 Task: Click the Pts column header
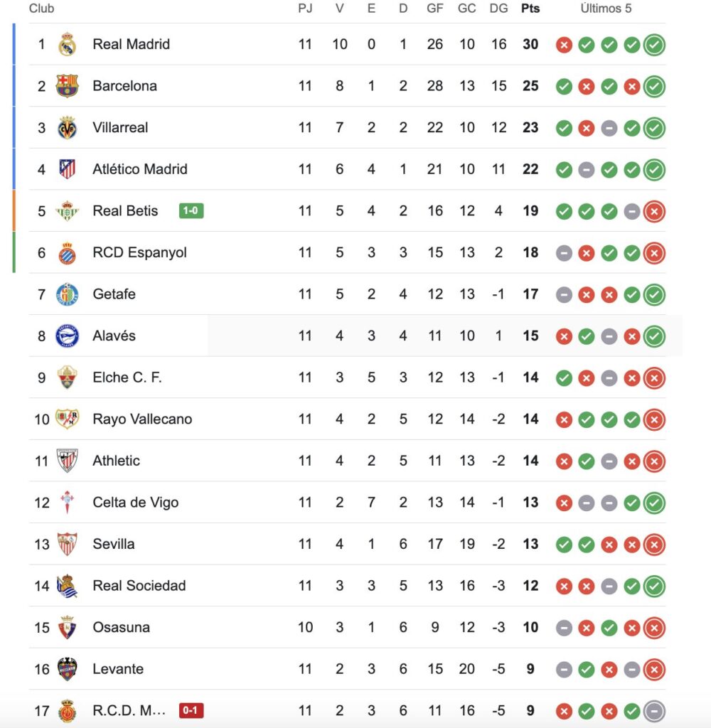point(530,9)
